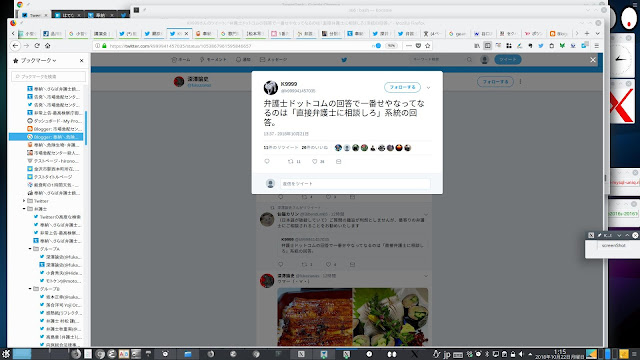Open the Firefox home page button
This screenshot has height=360, width=640.
coord(47,46)
